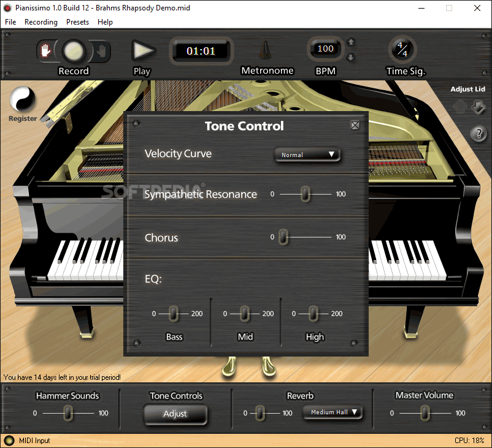Viewport: 492px width, 448px height.
Task: Adjust the Bass EQ slider
Action: click(174, 314)
